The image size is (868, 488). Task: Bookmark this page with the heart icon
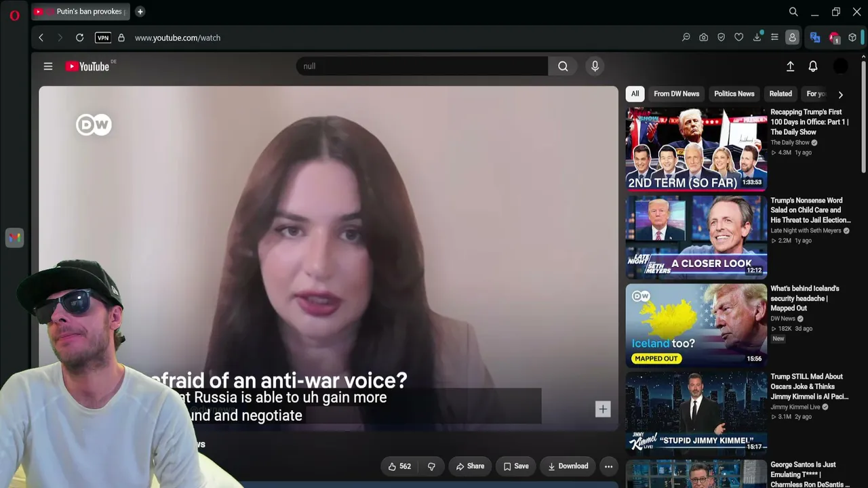pyautogui.click(x=739, y=38)
